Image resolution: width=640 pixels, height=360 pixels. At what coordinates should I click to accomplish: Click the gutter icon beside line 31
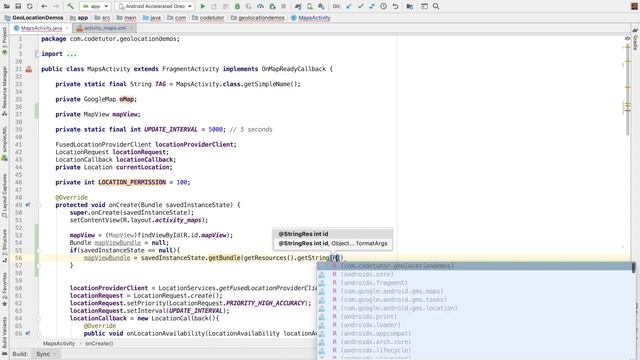(x=29, y=69)
